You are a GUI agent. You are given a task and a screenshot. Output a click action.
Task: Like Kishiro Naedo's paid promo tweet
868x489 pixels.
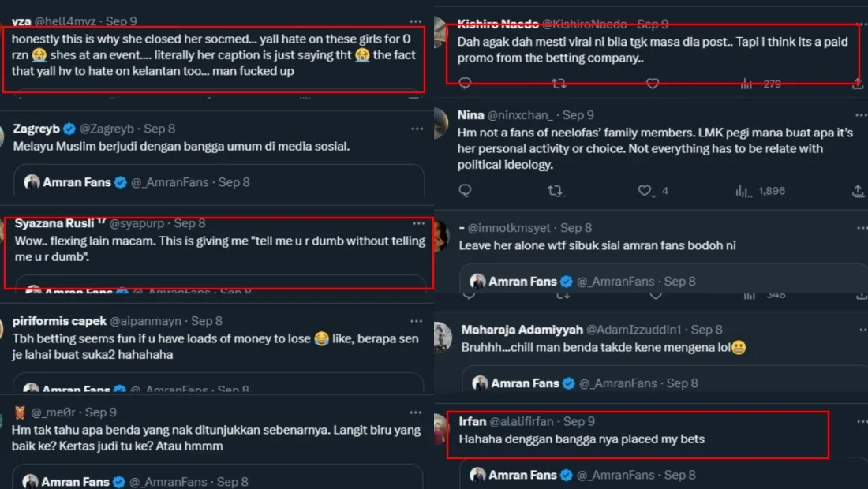[x=653, y=83]
